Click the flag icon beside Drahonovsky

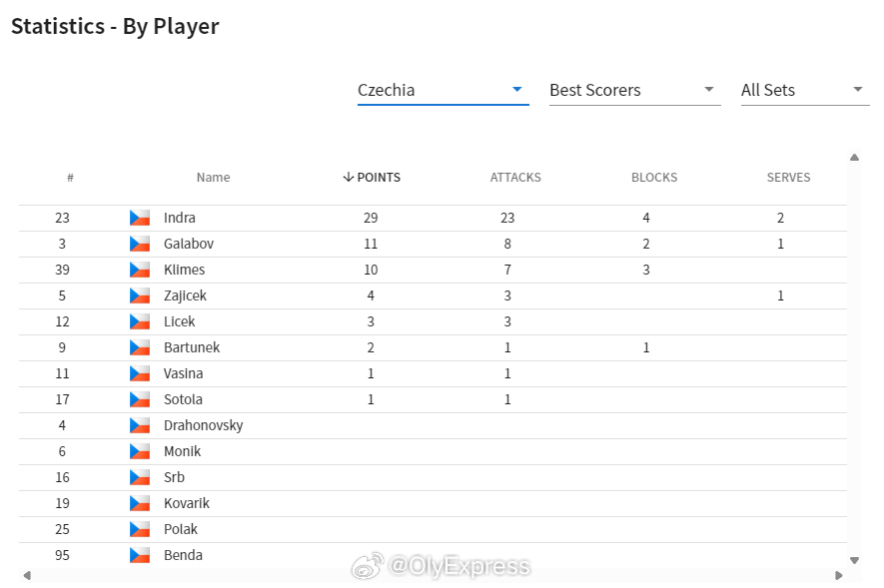[x=140, y=425]
